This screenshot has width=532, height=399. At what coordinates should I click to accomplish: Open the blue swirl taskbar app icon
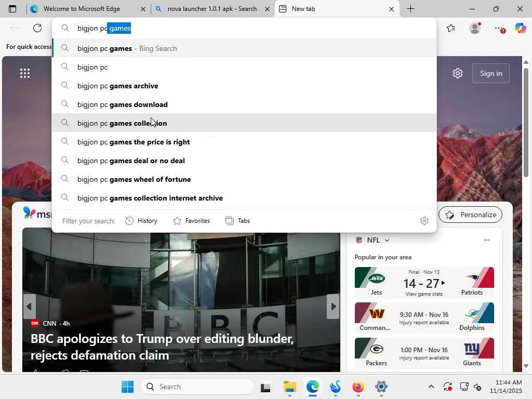pos(335,387)
